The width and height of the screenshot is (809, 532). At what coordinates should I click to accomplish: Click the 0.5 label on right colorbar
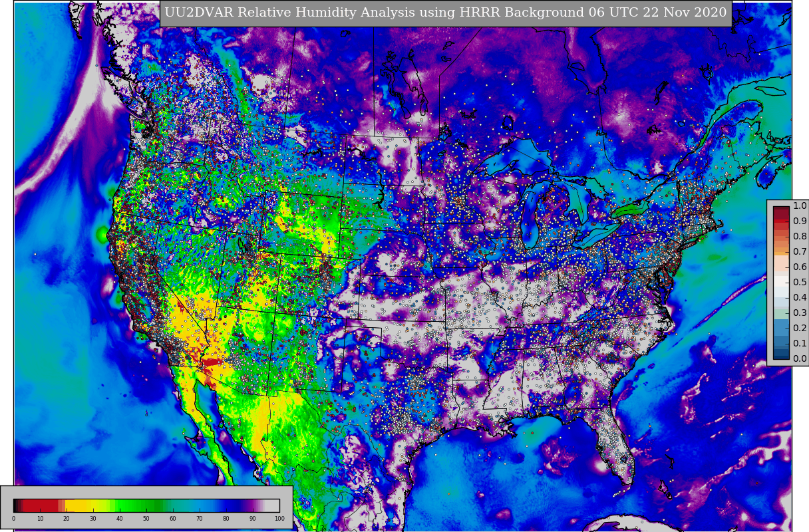pyautogui.click(x=800, y=283)
